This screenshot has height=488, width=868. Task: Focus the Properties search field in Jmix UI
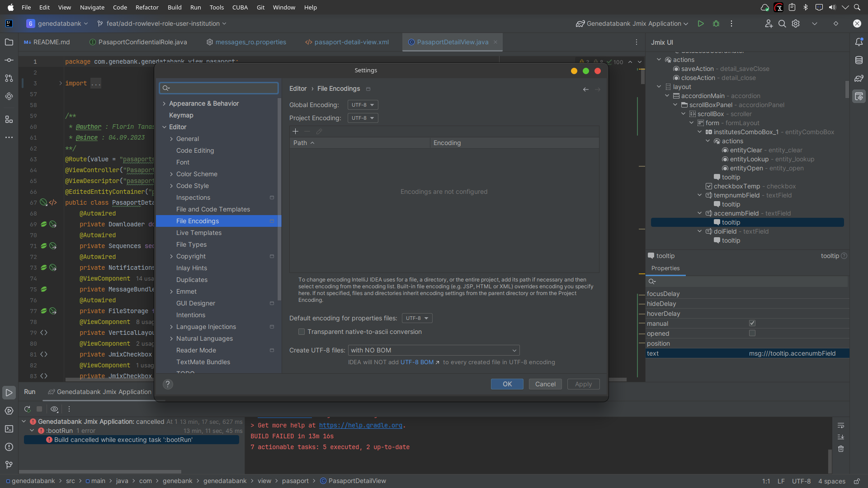point(747,282)
